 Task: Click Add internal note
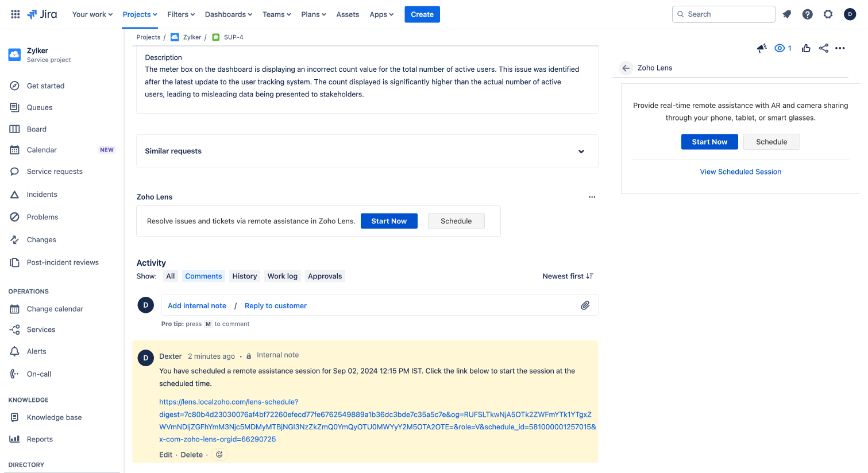[x=197, y=306]
